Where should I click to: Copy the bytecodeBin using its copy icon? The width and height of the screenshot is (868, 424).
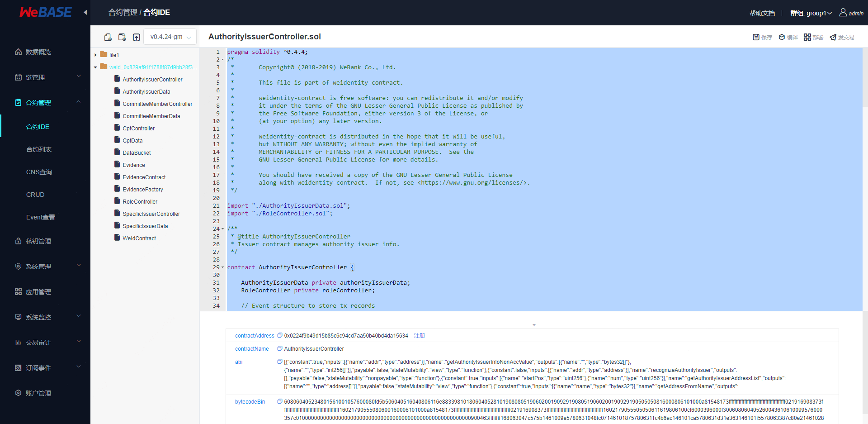coord(279,401)
